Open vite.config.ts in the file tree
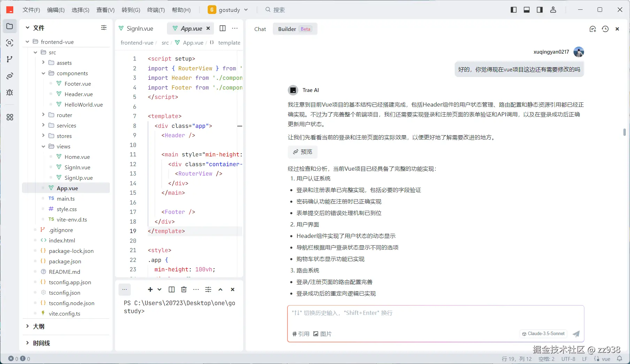This screenshot has width=630, height=364. [64, 313]
